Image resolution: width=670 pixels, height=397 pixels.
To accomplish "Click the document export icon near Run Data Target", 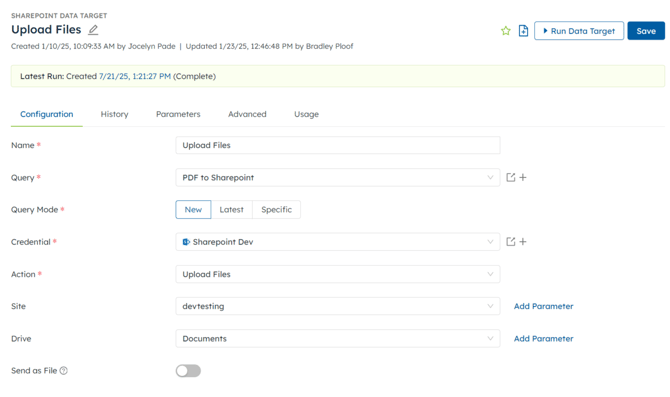I will click(523, 31).
